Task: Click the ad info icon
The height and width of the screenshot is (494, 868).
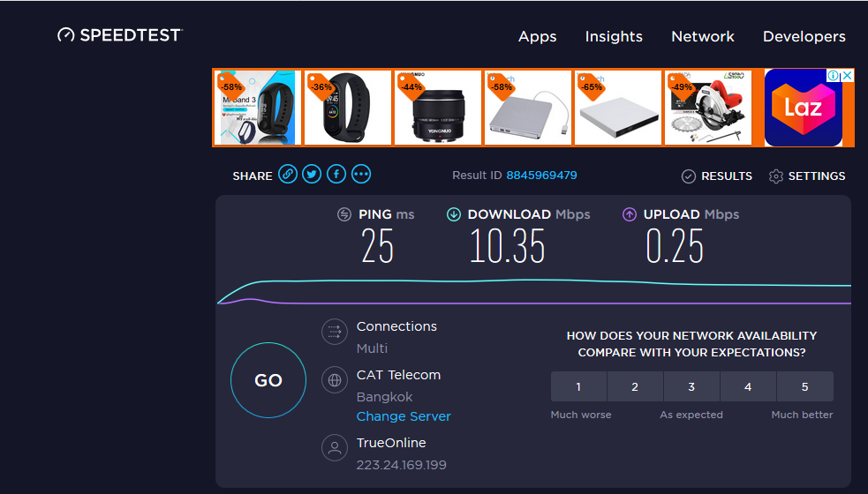Action: pyautogui.click(x=834, y=76)
